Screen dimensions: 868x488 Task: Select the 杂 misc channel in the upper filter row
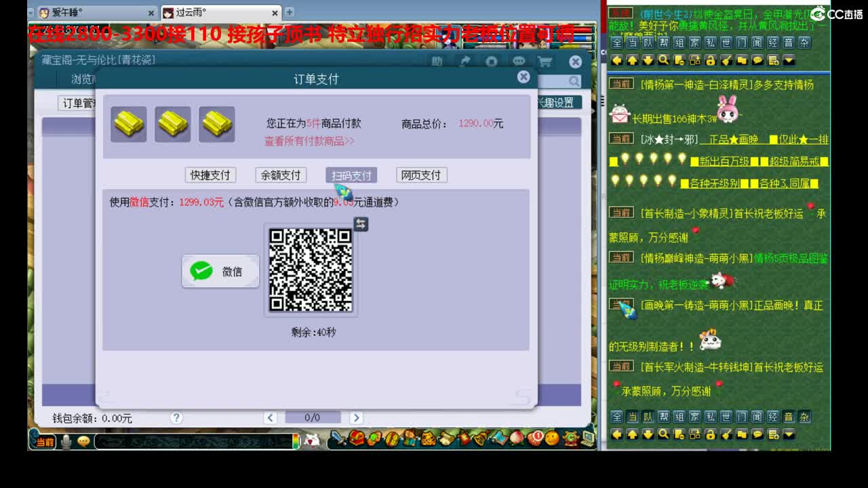804,42
